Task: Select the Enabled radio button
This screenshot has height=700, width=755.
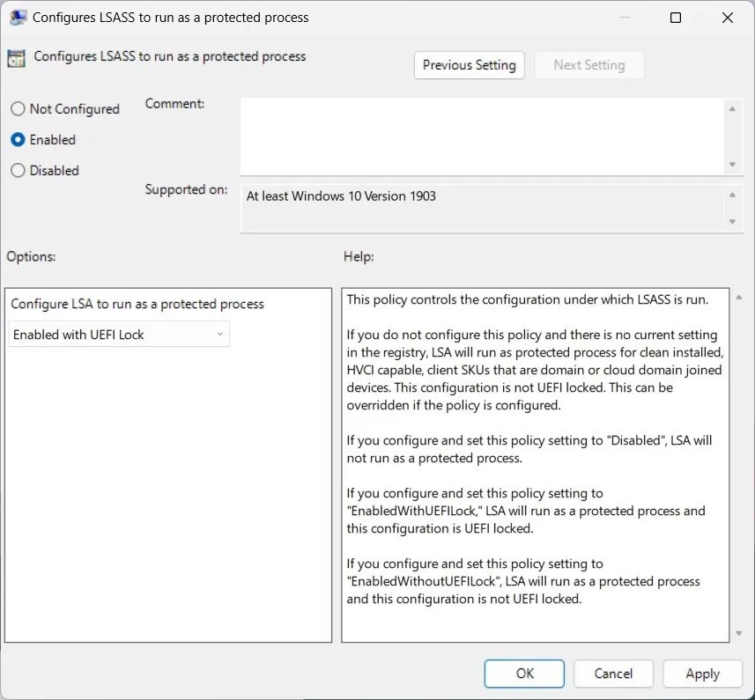Action: pyautogui.click(x=16, y=139)
